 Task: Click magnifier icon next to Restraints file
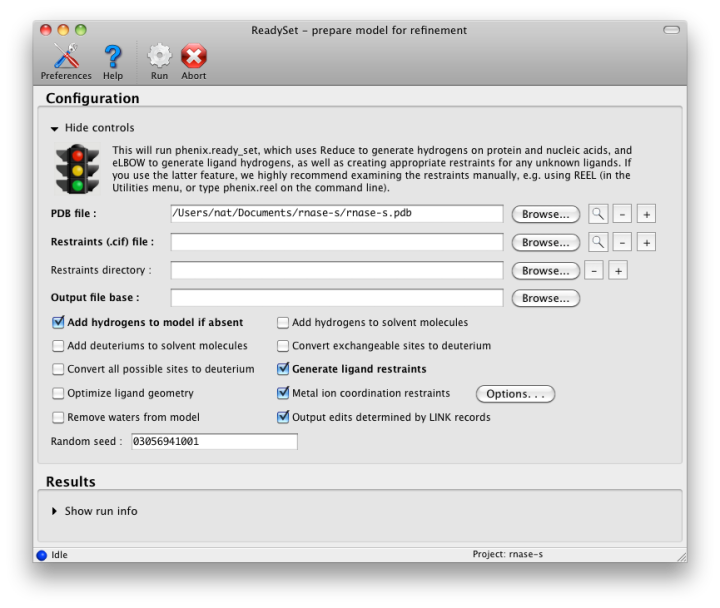tap(597, 242)
